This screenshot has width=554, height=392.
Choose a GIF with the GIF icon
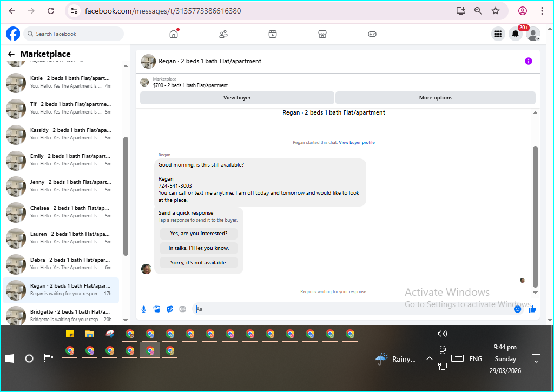coord(183,309)
